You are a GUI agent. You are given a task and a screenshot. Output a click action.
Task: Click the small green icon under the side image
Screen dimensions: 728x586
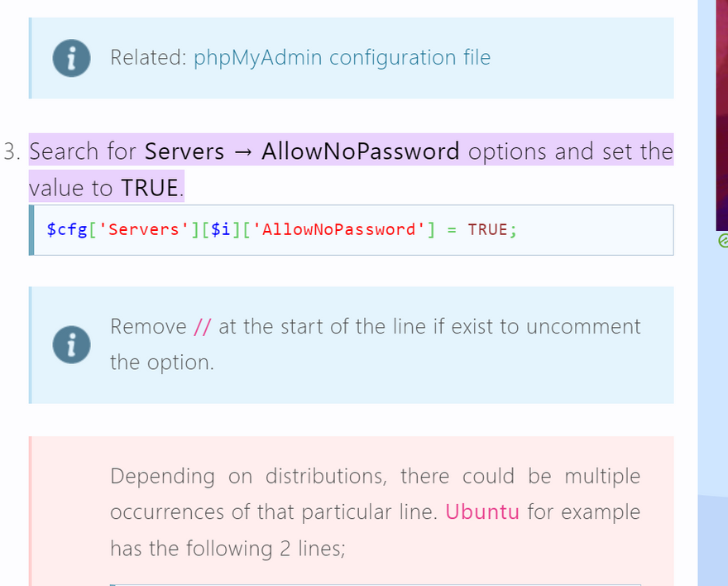(x=722, y=240)
